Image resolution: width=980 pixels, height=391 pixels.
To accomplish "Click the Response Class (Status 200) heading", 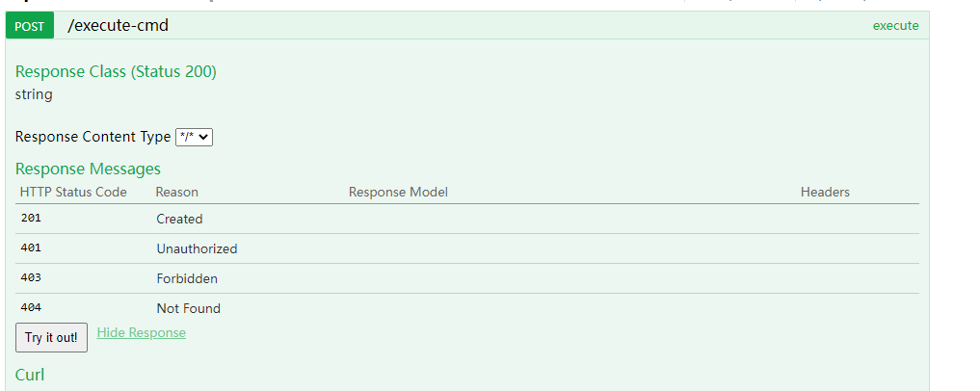I will point(116,71).
